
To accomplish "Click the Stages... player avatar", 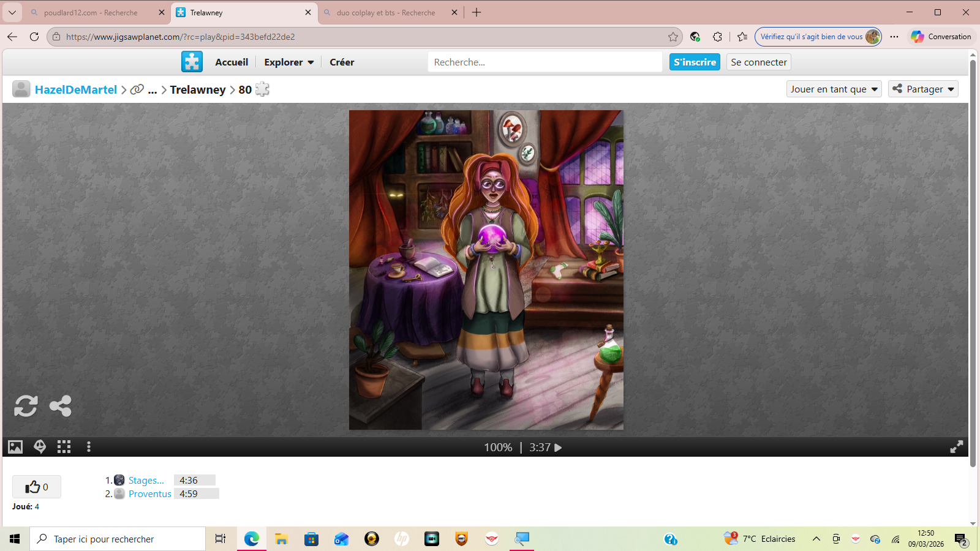I will (x=119, y=481).
